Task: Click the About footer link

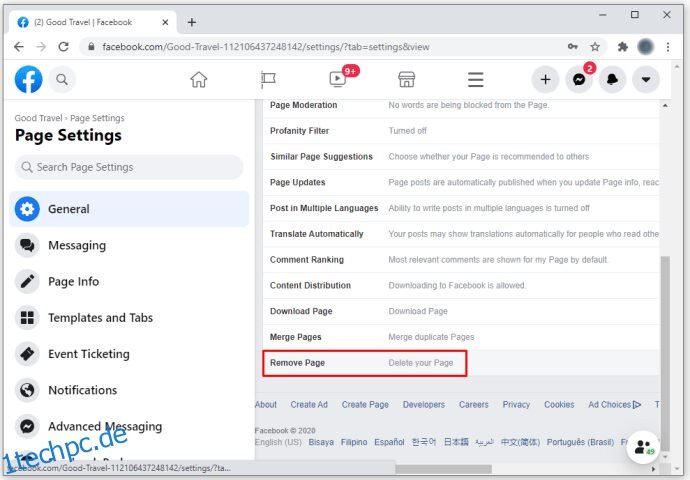Action: (266, 404)
